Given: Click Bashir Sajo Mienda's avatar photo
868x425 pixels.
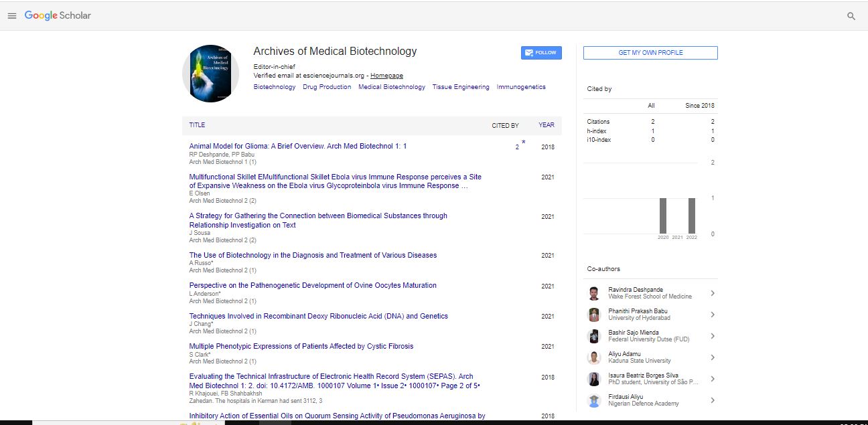Looking at the screenshot, I should pyautogui.click(x=594, y=336).
